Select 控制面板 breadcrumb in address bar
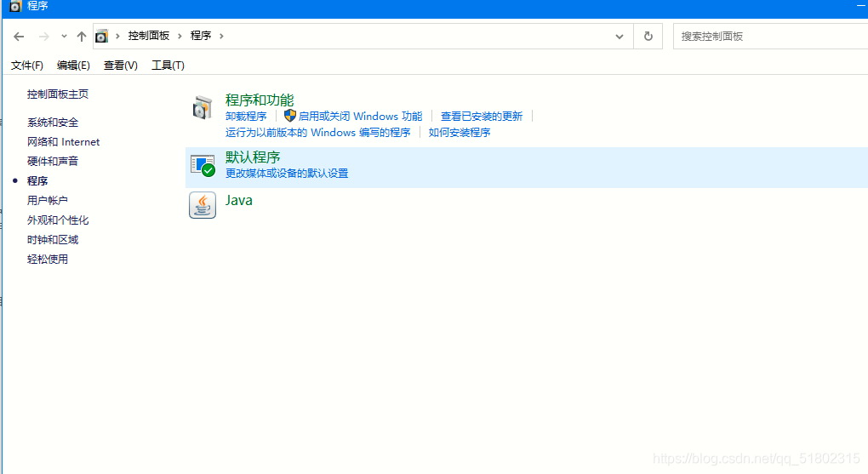The width and height of the screenshot is (868, 474). pos(148,36)
